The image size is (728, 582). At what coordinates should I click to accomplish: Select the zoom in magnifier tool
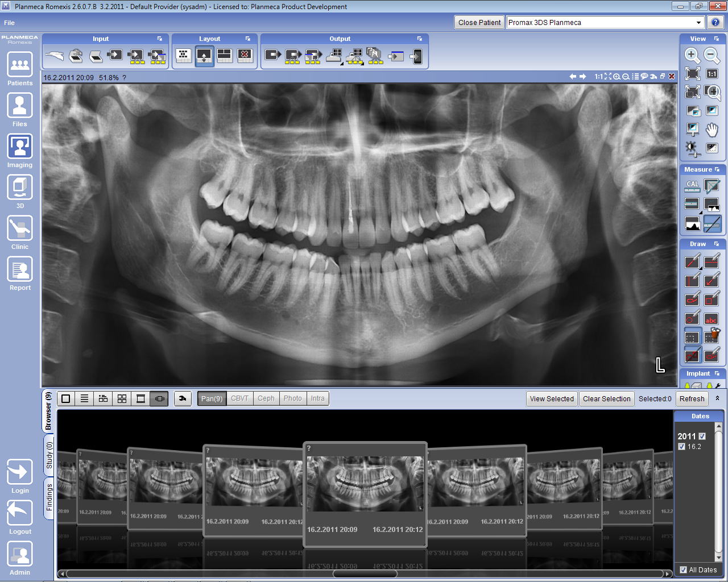click(x=692, y=55)
